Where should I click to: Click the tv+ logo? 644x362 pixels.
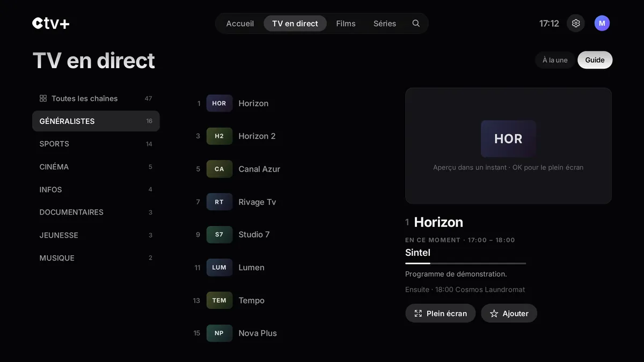[51, 24]
